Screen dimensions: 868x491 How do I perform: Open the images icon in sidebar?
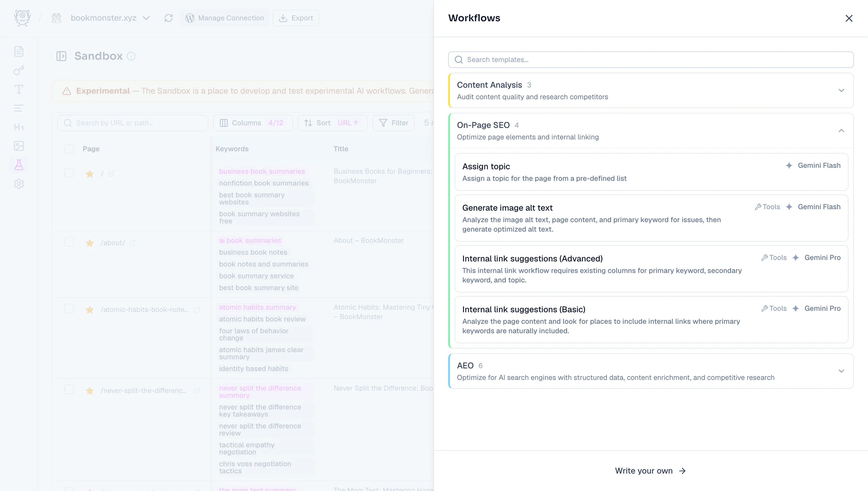(x=19, y=146)
